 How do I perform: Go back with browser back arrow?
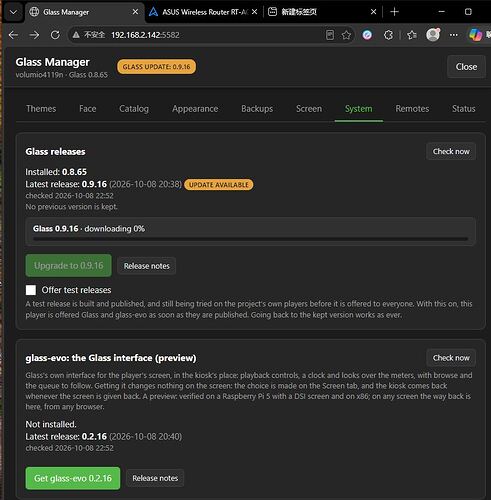13,35
